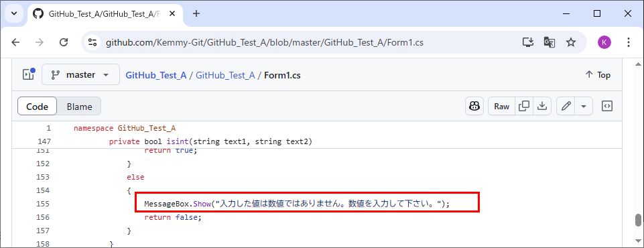The image size is (644, 248).
Task: Jump to Top of file link
Action: click(598, 74)
